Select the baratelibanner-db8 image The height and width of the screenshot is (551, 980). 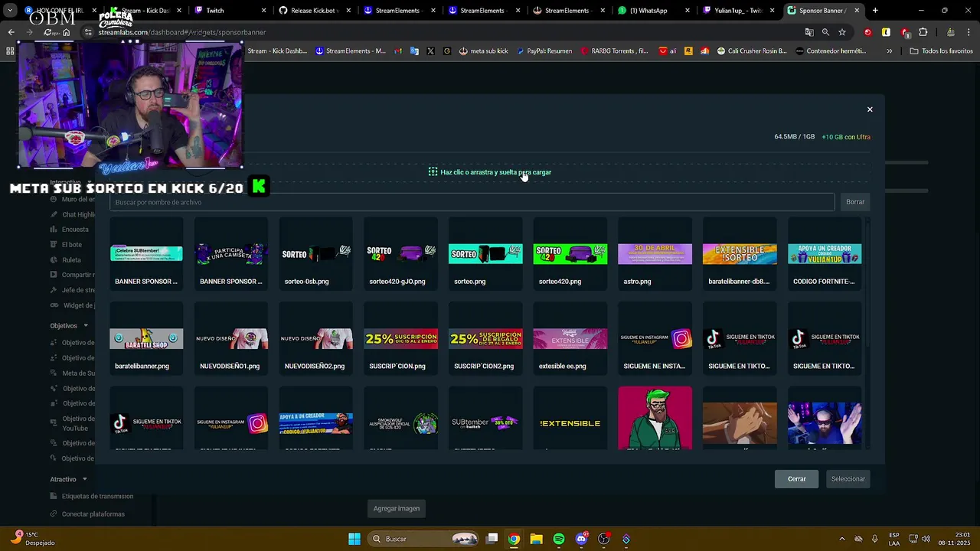pos(740,254)
